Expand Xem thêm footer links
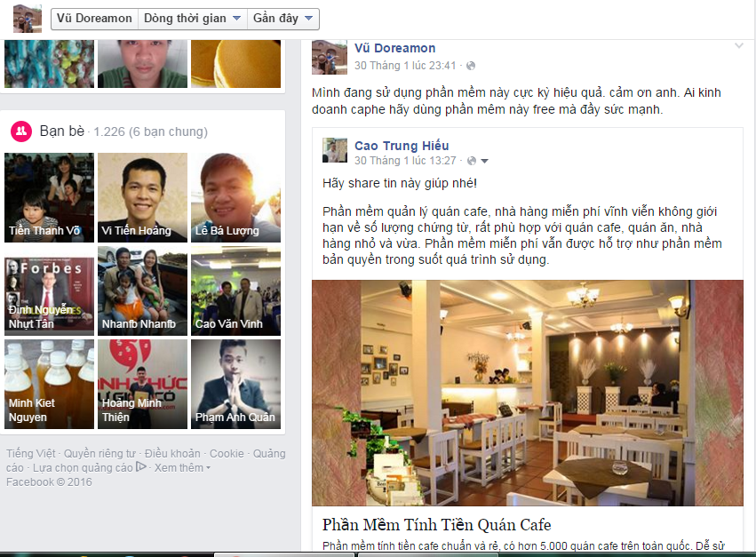This screenshot has width=756, height=557. click(x=182, y=468)
